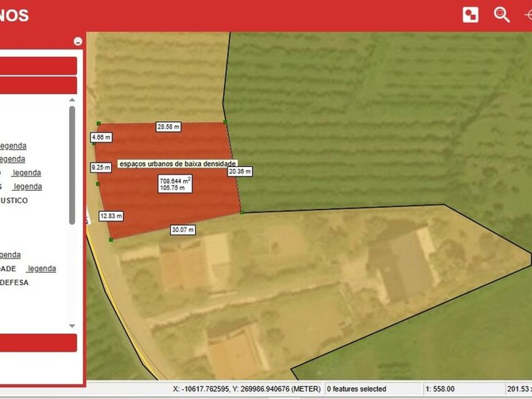Open the legenda link beside DADE

(x=42, y=268)
